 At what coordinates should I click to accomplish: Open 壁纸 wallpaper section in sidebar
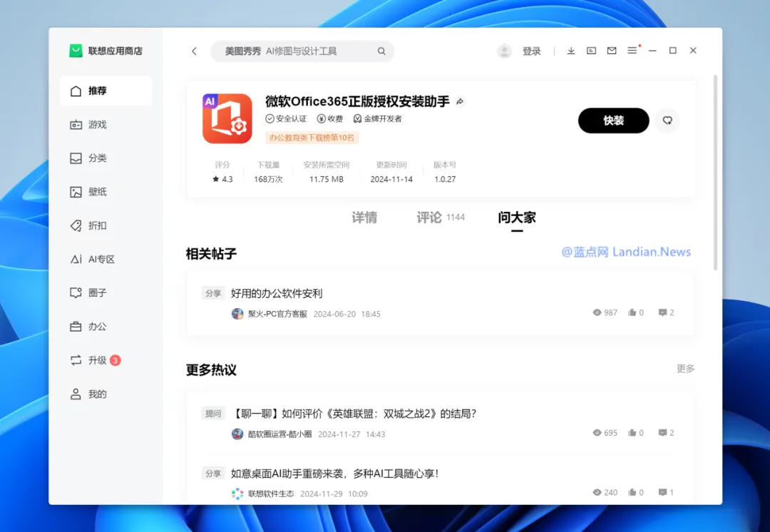pyautogui.click(x=97, y=192)
